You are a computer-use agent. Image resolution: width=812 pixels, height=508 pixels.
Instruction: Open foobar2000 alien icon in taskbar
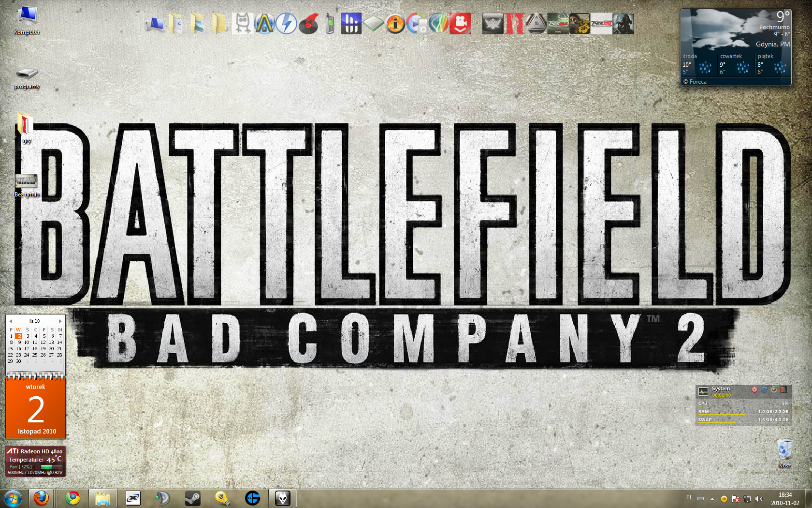(x=283, y=498)
